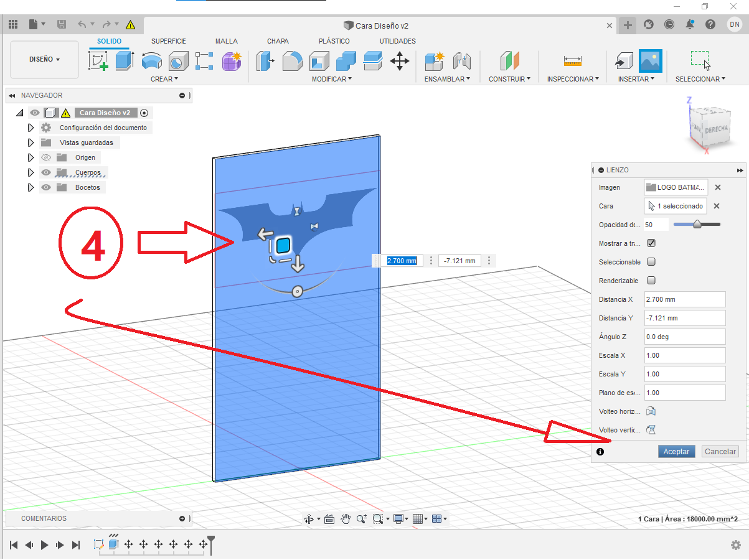Viewport: 749px width, 560px height.
Task: Switch to the CHAPA tab
Action: coord(278,41)
